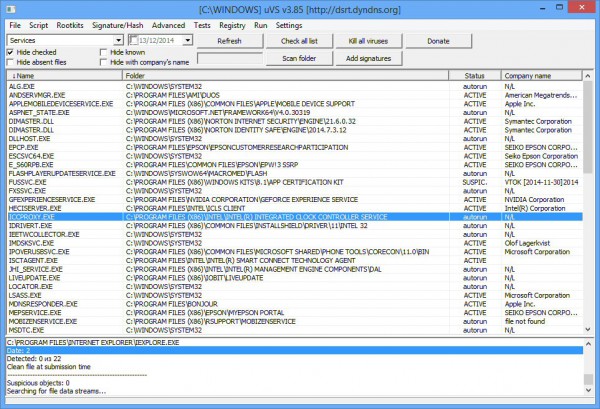Select the ASPNET_STATE.EXE row
The image size is (600, 409).
(295, 112)
